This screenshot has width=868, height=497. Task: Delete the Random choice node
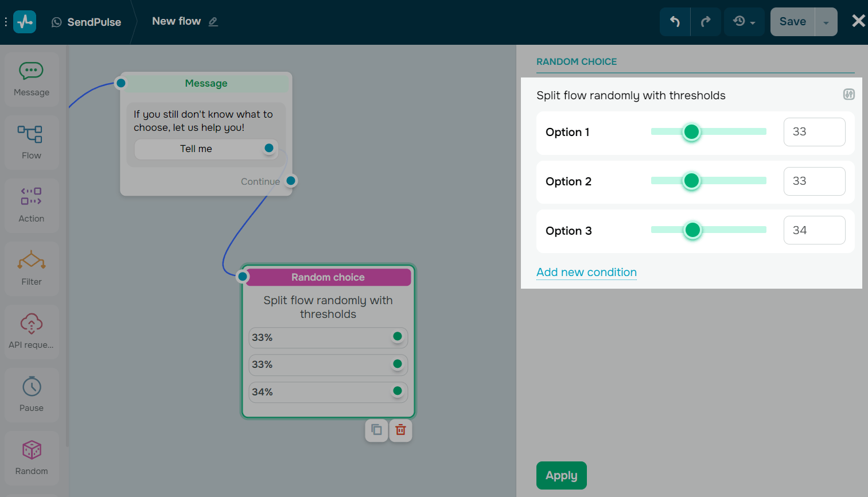(x=400, y=430)
